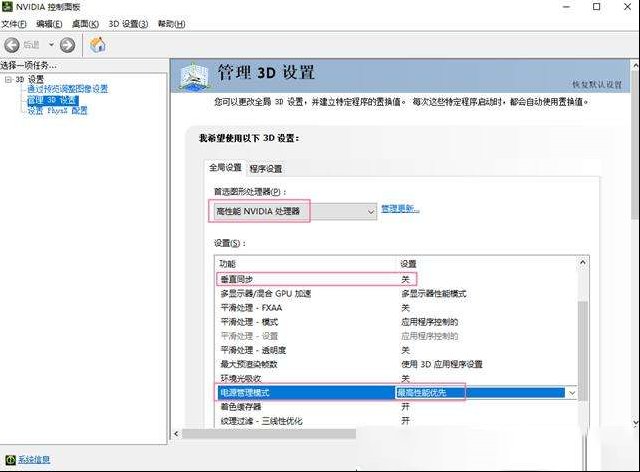Open the 文件(F) menu

click(x=13, y=24)
